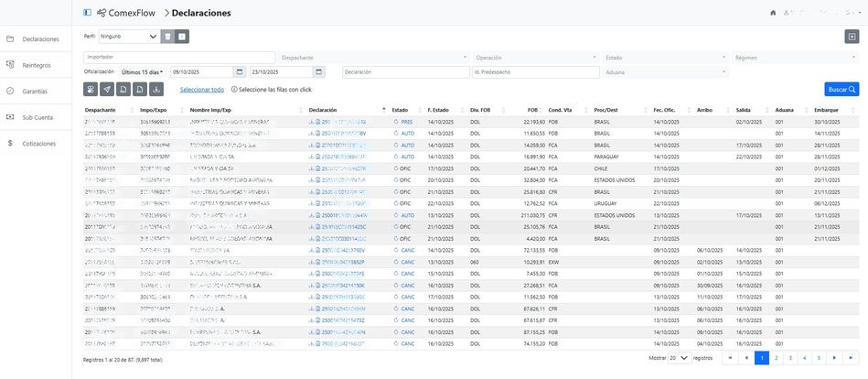Click the delete profile trash icon

[167, 37]
